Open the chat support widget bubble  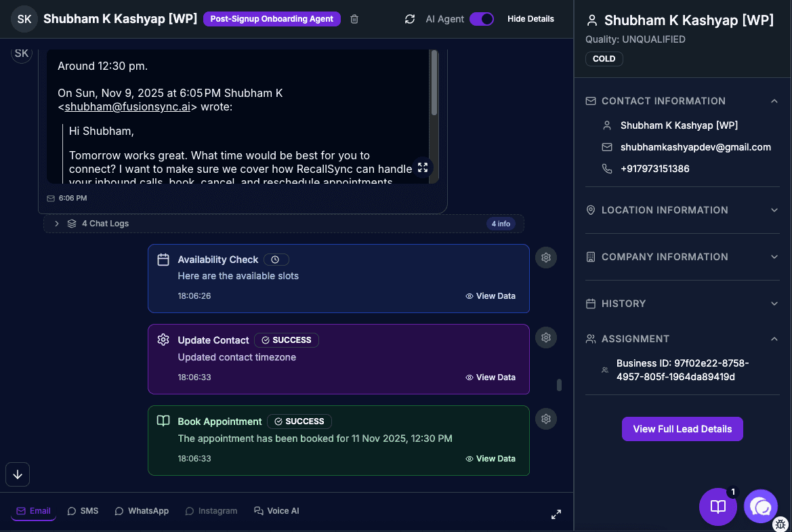[x=760, y=506]
